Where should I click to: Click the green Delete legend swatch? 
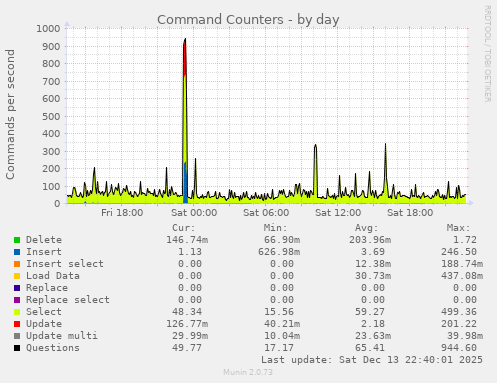[x=17, y=240]
